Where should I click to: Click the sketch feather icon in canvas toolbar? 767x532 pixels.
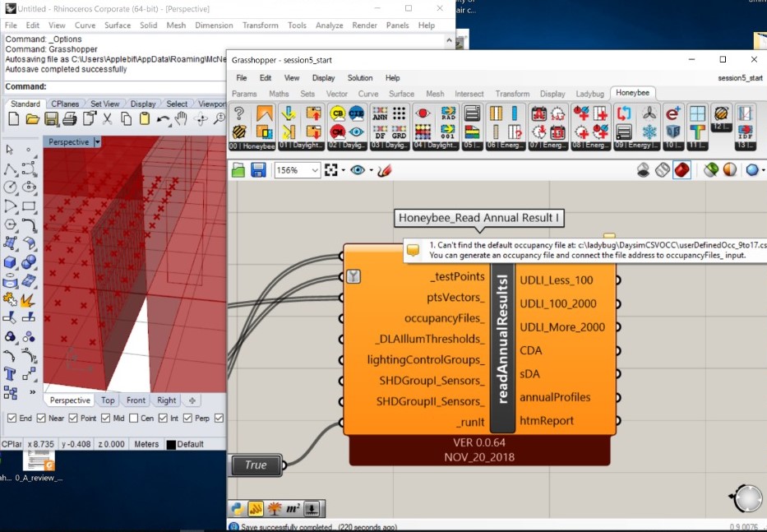[x=385, y=170]
